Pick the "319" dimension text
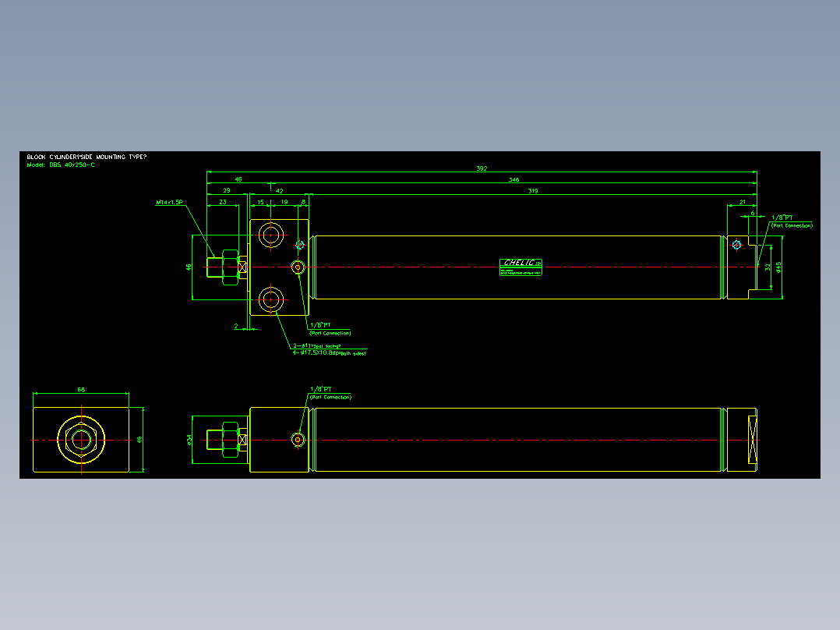 533,191
